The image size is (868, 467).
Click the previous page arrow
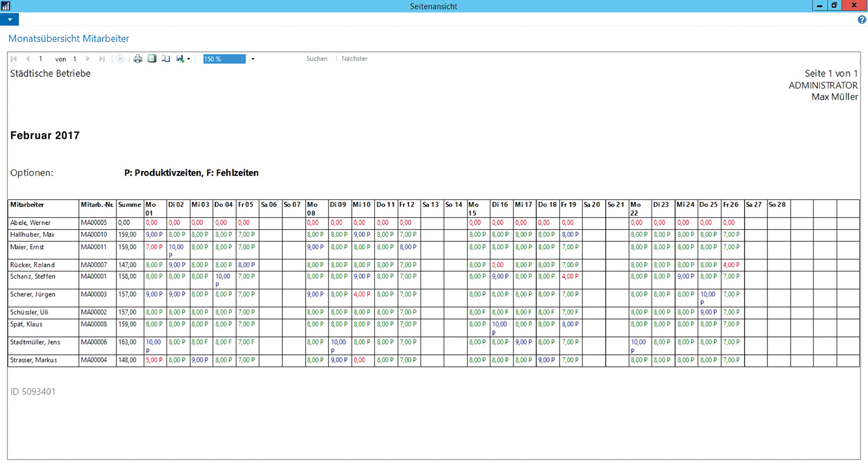click(28, 59)
